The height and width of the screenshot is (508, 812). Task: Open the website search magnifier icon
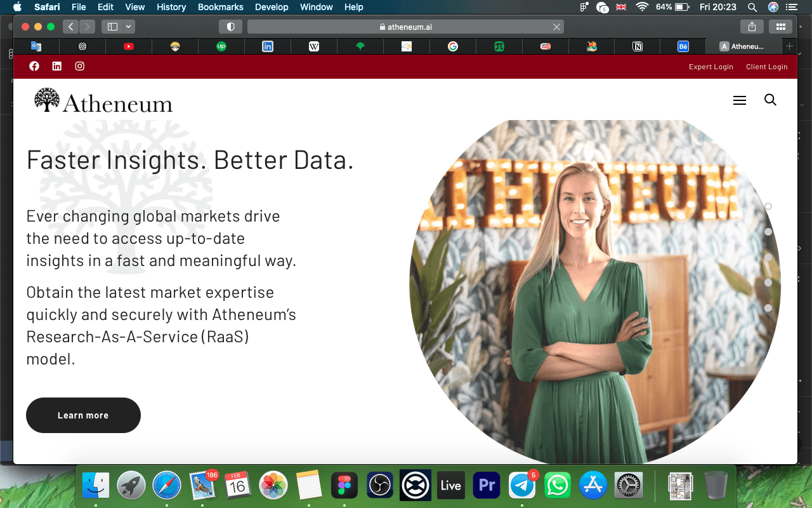pos(770,100)
